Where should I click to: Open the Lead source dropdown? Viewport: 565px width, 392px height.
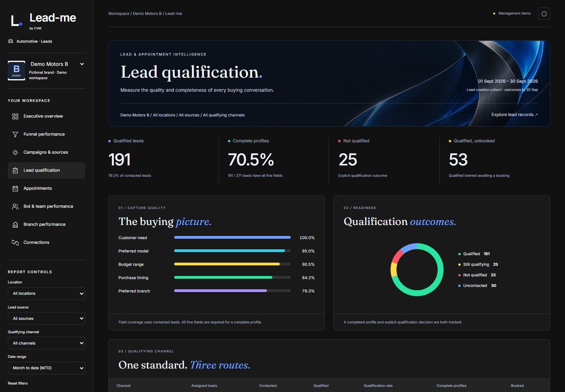[x=46, y=318]
